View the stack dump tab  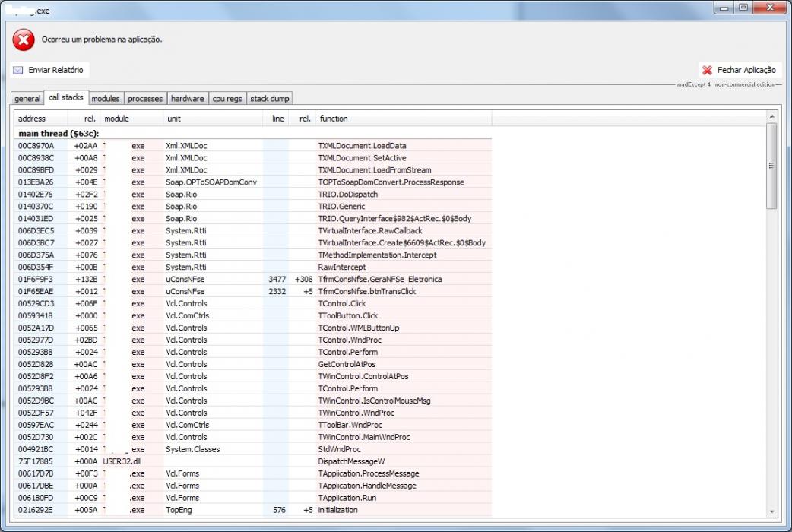tap(270, 99)
